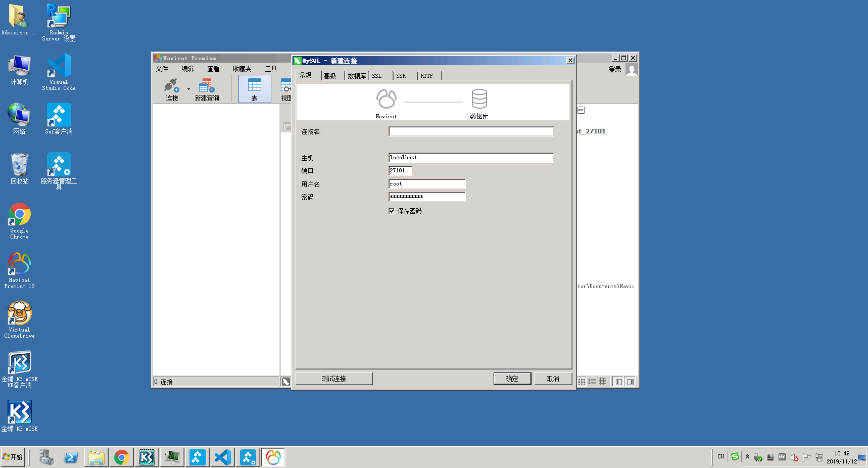Click PowerShell icon in taskbar
Image resolution: width=868 pixels, height=468 pixels.
tap(71, 457)
